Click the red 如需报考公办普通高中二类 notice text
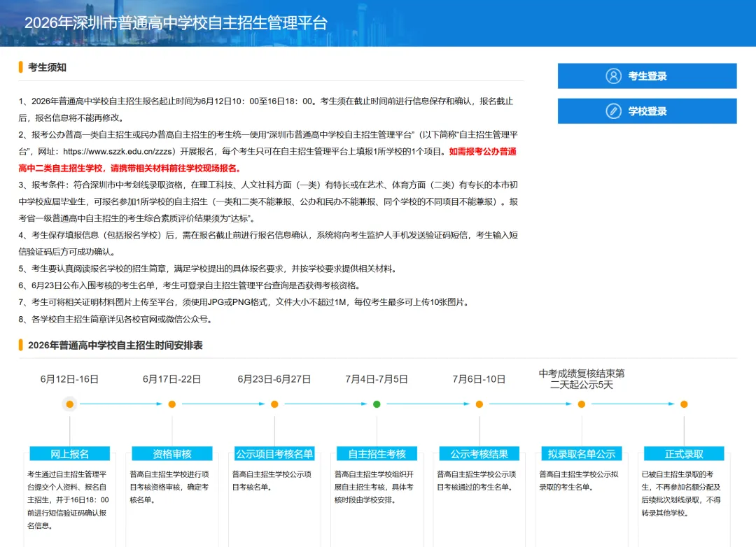The height and width of the screenshot is (547, 756). pyautogui.click(x=267, y=159)
